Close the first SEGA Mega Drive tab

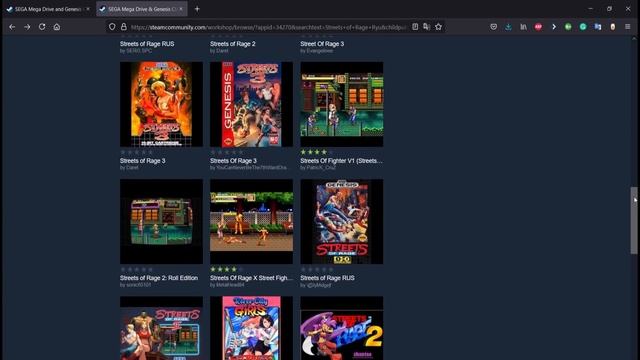pyautogui.click(x=87, y=9)
